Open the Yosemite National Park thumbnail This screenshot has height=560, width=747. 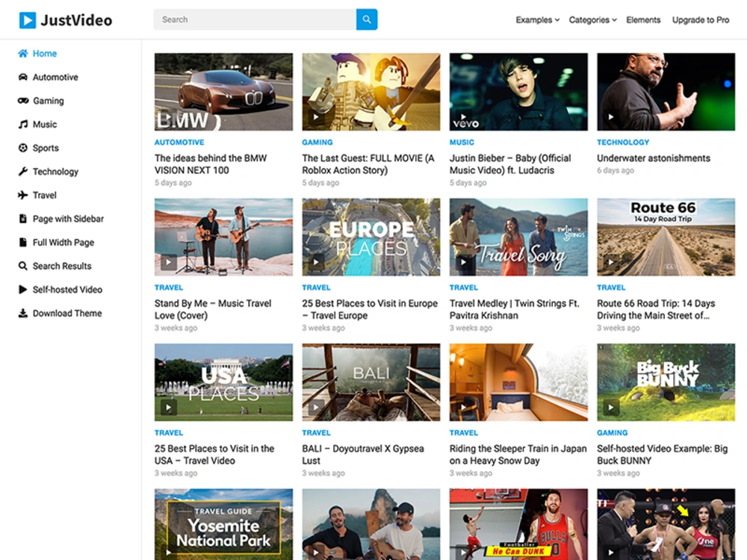pyautogui.click(x=223, y=524)
